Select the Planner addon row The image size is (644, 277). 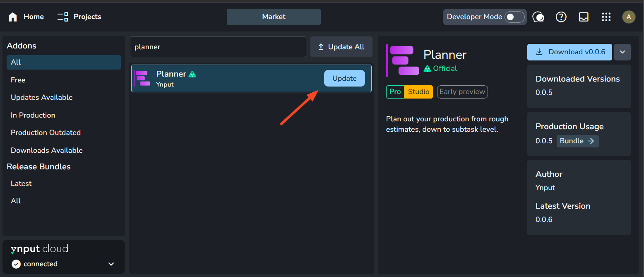coord(251,78)
